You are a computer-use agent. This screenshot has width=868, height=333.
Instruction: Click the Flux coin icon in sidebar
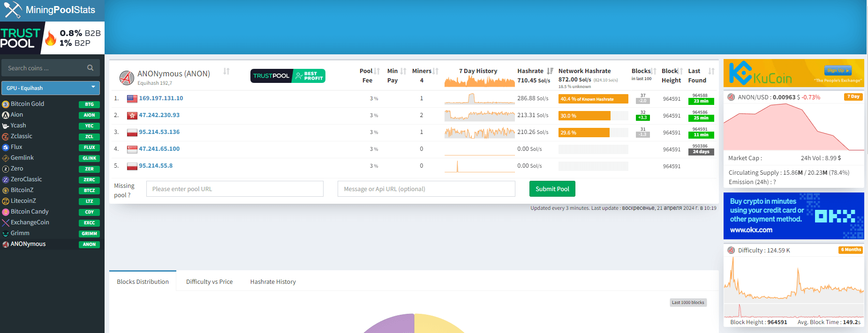6,147
